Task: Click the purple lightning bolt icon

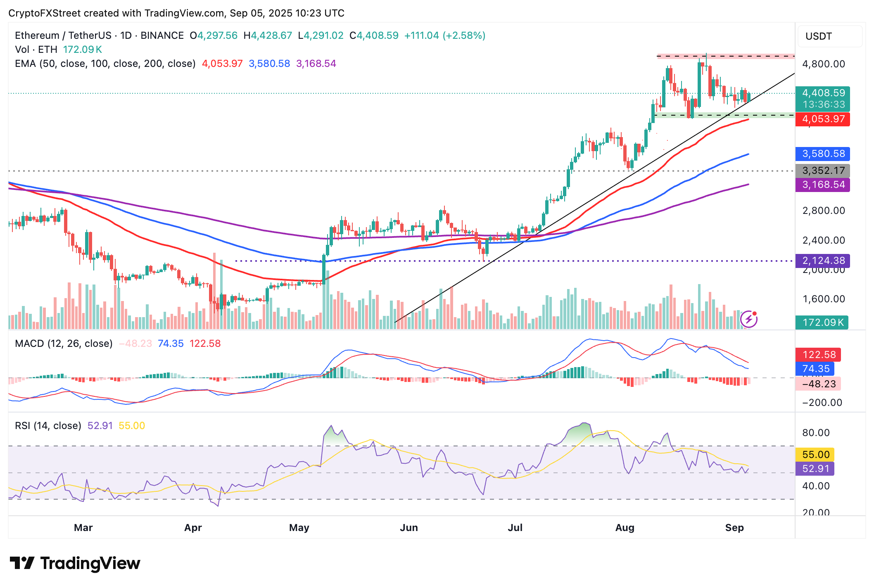Action: pos(748,319)
